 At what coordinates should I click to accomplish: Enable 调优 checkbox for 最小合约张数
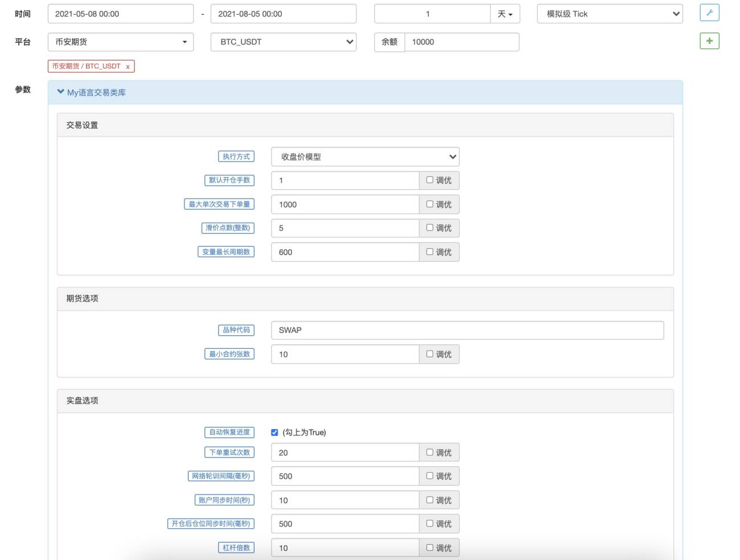click(x=430, y=354)
